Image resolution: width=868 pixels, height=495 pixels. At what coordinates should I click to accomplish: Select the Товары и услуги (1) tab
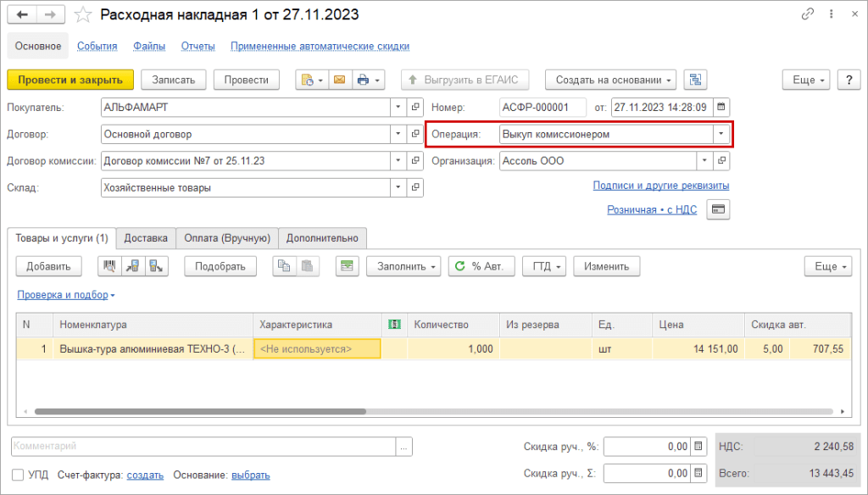61,238
